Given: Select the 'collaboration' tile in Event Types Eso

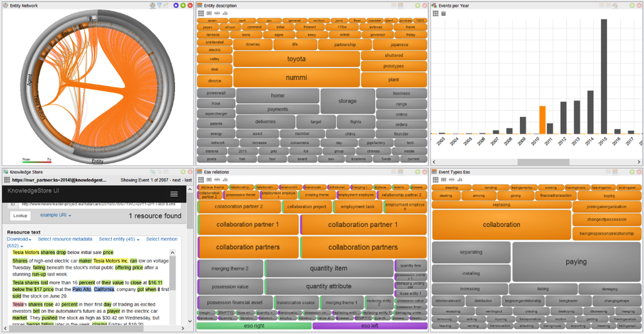Looking at the screenshot, I should pyautogui.click(x=501, y=225).
